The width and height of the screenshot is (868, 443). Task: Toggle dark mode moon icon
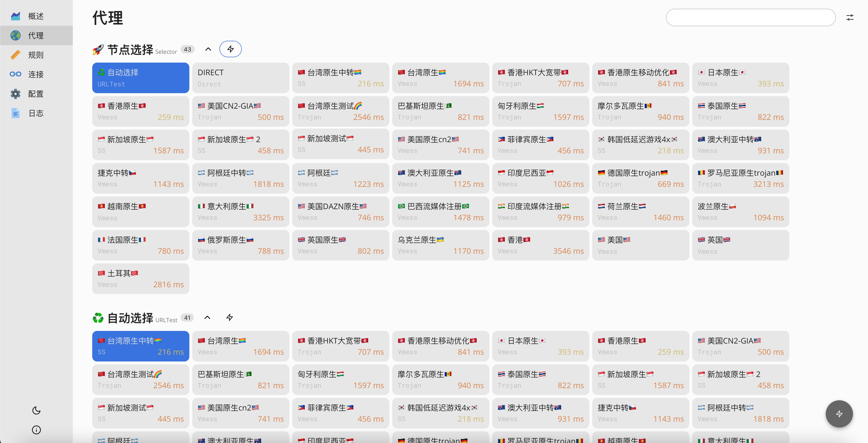[36, 410]
